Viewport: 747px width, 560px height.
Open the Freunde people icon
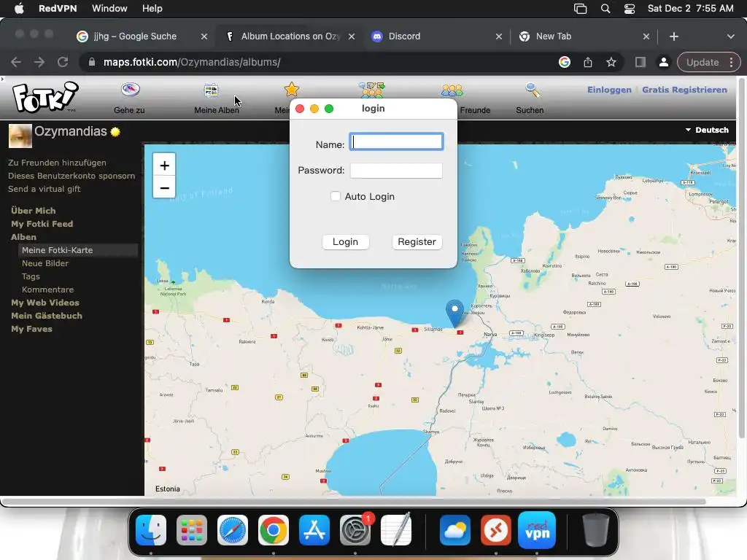[452, 90]
